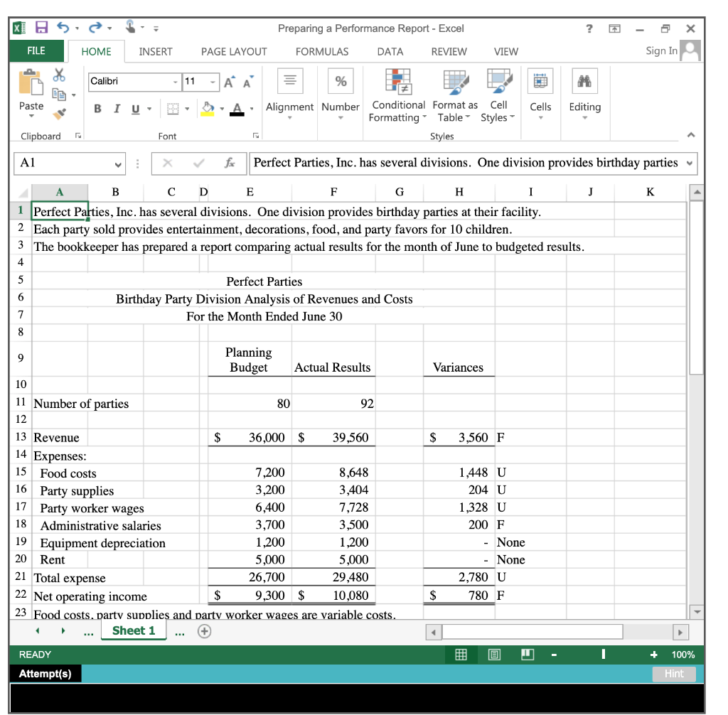This screenshot has height=715, width=728.
Task: Click the Hint button
Action: click(673, 674)
